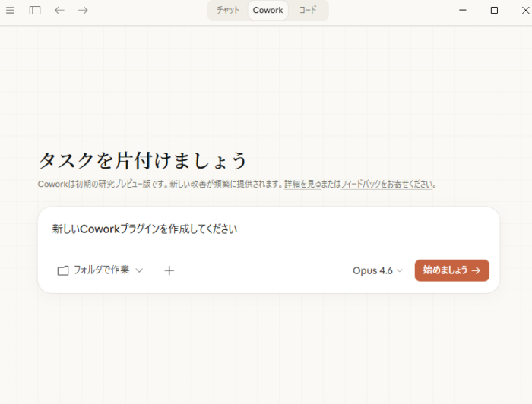Viewport: 532px width, 404px height.
Task: Switch to the チャット tab
Action: tap(228, 11)
